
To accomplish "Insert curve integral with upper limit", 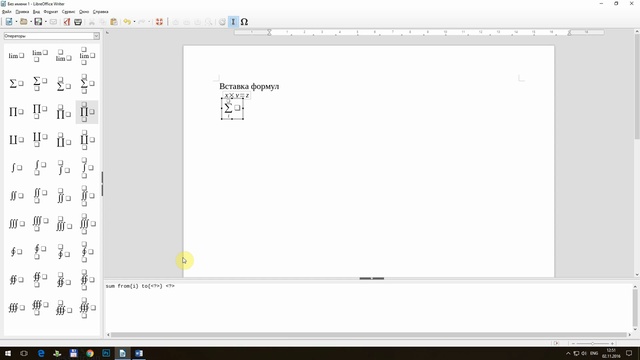I will point(63,252).
